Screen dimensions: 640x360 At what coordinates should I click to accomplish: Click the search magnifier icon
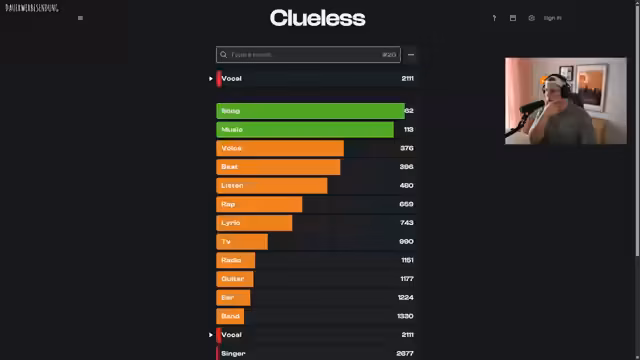(x=224, y=55)
